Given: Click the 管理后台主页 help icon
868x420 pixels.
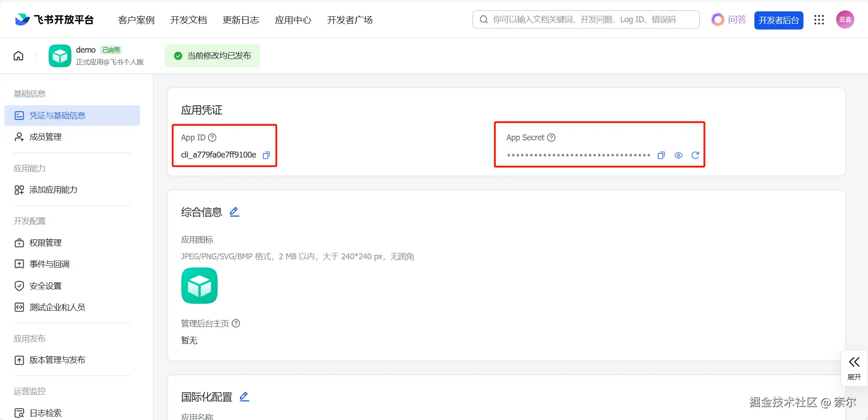Looking at the screenshot, I should click(x=236, y=323).
